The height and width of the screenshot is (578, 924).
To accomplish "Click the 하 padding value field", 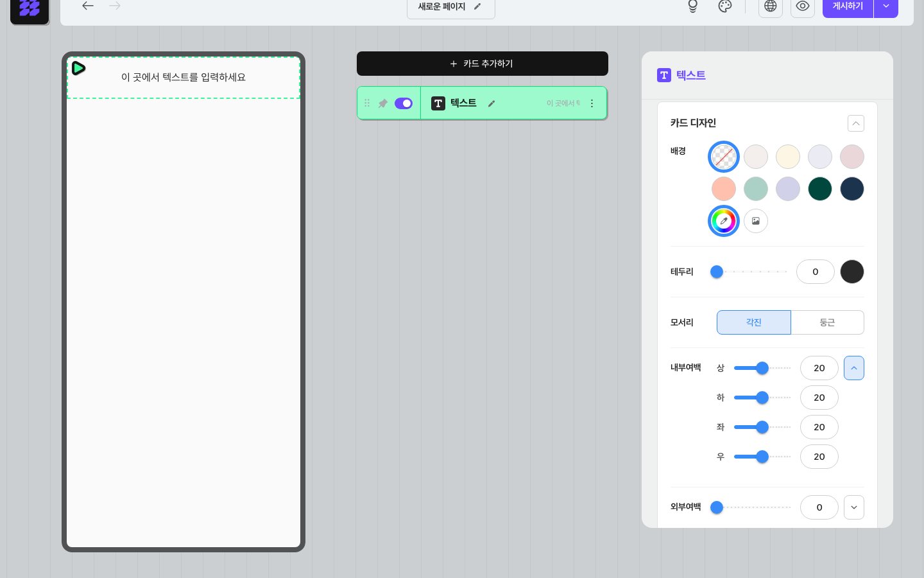I will tap(819, 398).
